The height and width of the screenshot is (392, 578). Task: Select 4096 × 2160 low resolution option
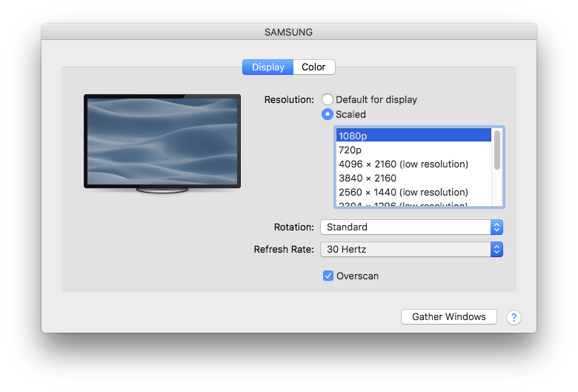point(413,164)
